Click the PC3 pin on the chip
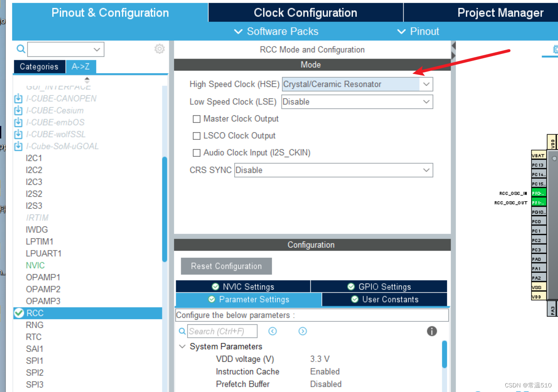The height and width of the screenshot is (392, 558). 539,250
